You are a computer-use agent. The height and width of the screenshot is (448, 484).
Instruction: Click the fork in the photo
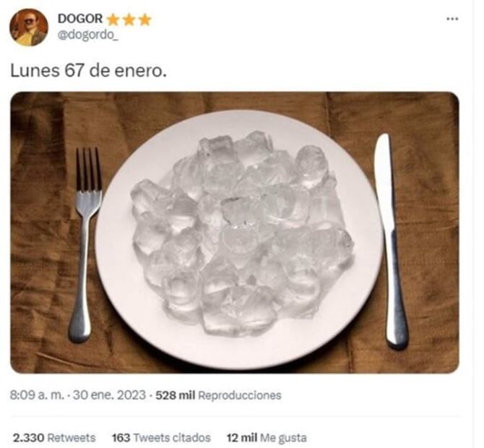tap(85, 244)
